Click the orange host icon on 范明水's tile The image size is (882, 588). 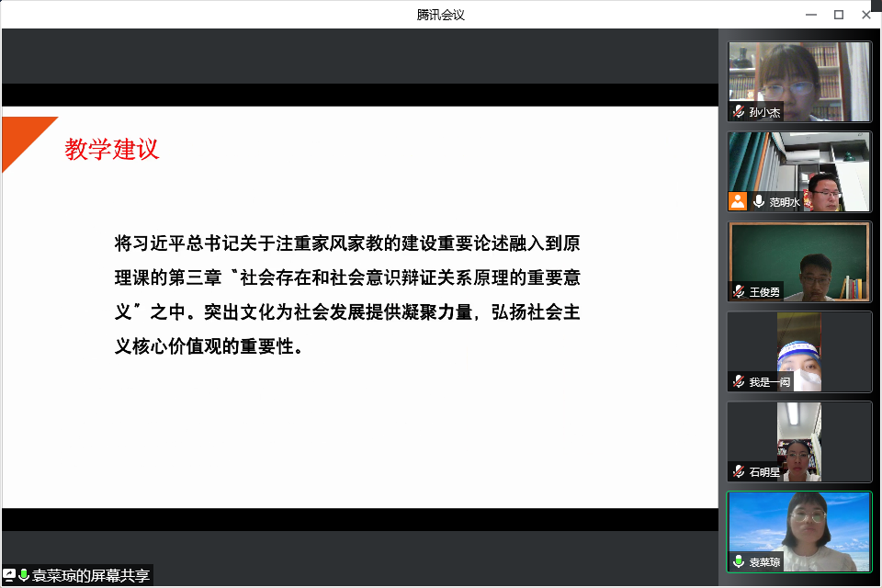[x=738, y=201]
